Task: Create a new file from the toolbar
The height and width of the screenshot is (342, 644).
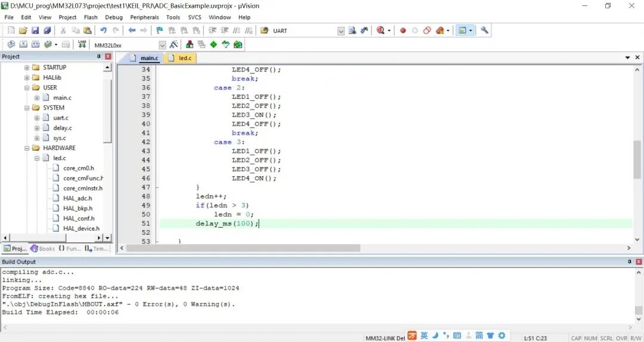Action: (x=11, y=30)
